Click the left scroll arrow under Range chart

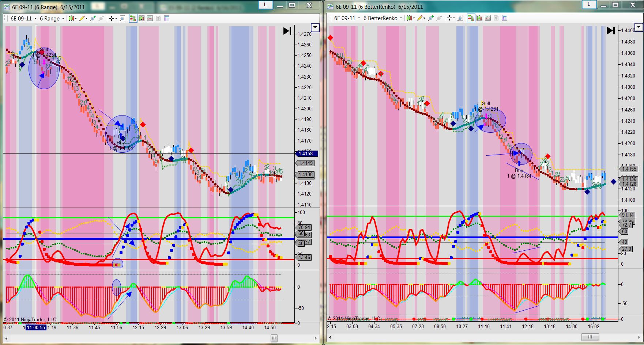pos(7,339)
